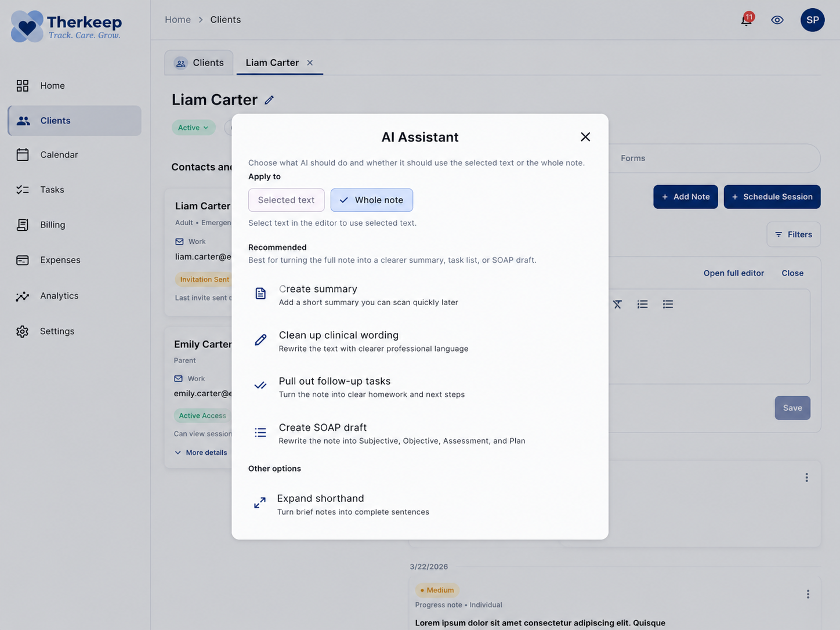The height and width of the screenshot is (630, 840).
Task: Expand More details on Emily Carter's card
Action: [x=201, y=451]
